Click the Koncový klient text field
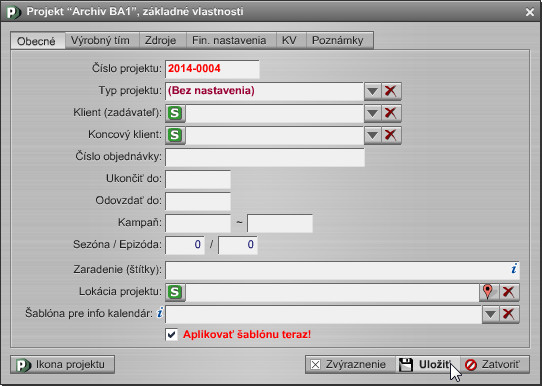This screenshot has width=542, height=386. [x=274, y=135]
